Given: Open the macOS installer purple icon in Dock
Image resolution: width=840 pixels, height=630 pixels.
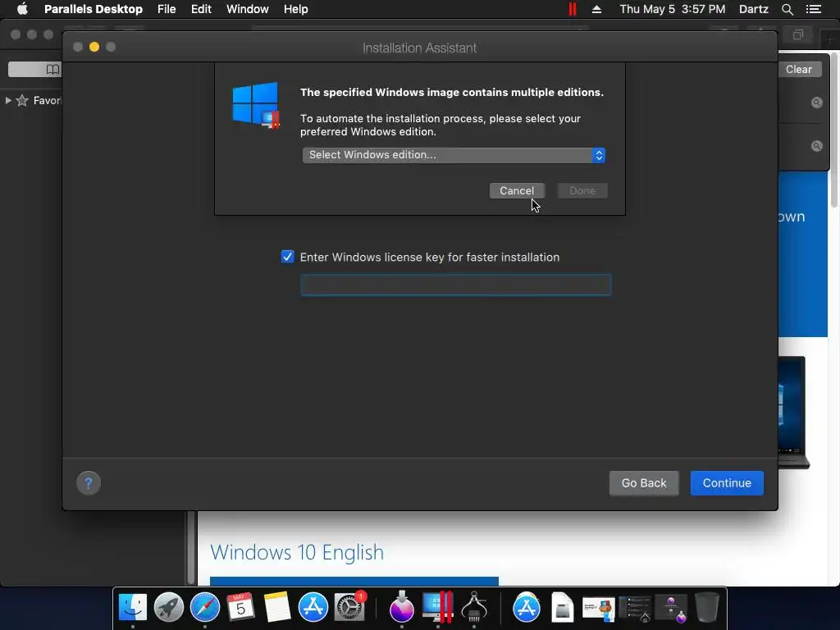Looking at the screenshot, I should click(x=401, y=607).
